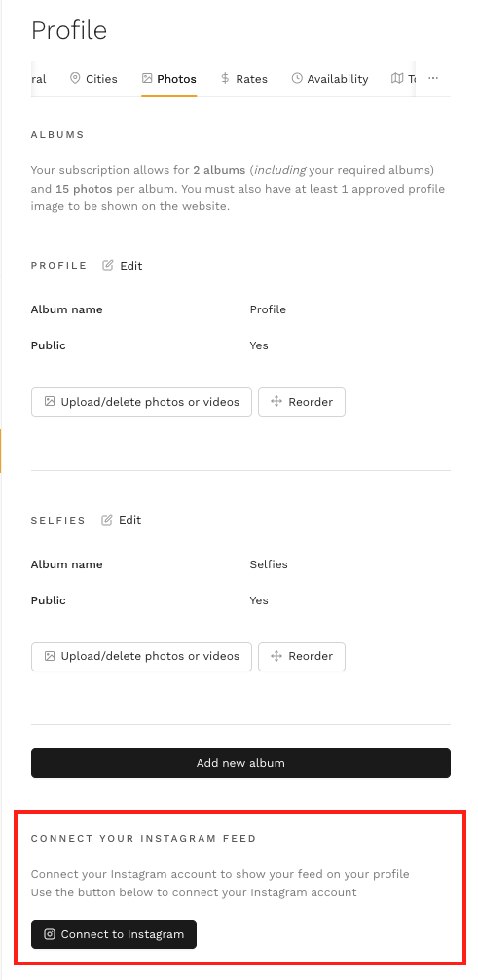Click the clock icon beside Availability
Viewport: 478px width, 980px height.
[297, 78]
